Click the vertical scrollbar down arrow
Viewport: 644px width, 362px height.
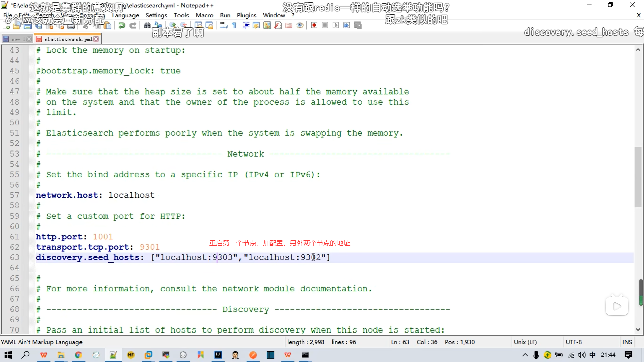[x=638, y=330]
